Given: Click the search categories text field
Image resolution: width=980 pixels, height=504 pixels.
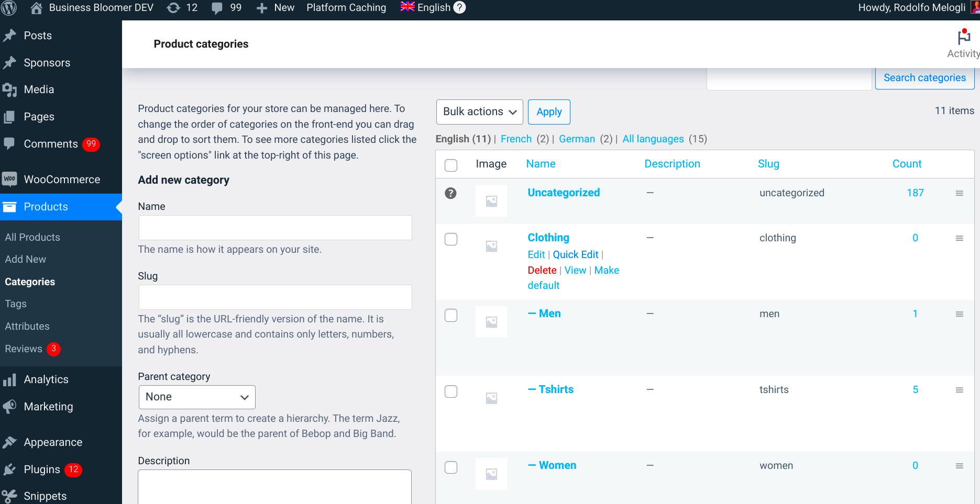Looking at the screenshot, I should coord(789,79).
